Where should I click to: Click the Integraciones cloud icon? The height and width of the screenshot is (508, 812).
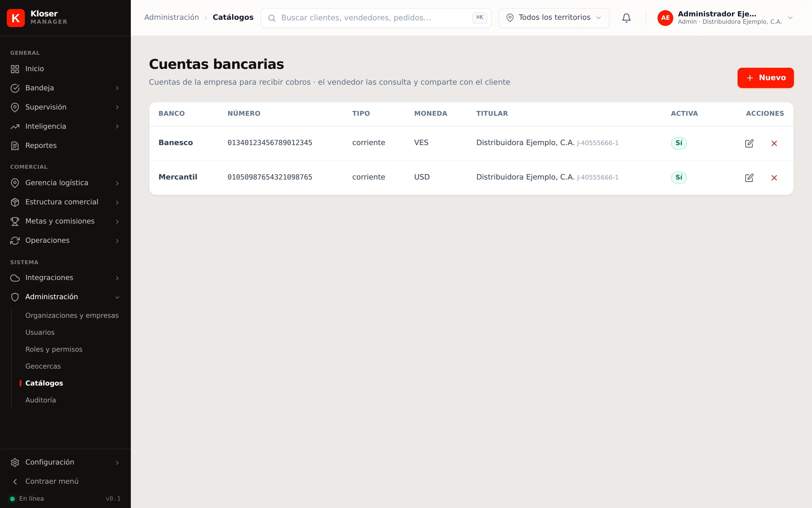(x=15, y=278)
